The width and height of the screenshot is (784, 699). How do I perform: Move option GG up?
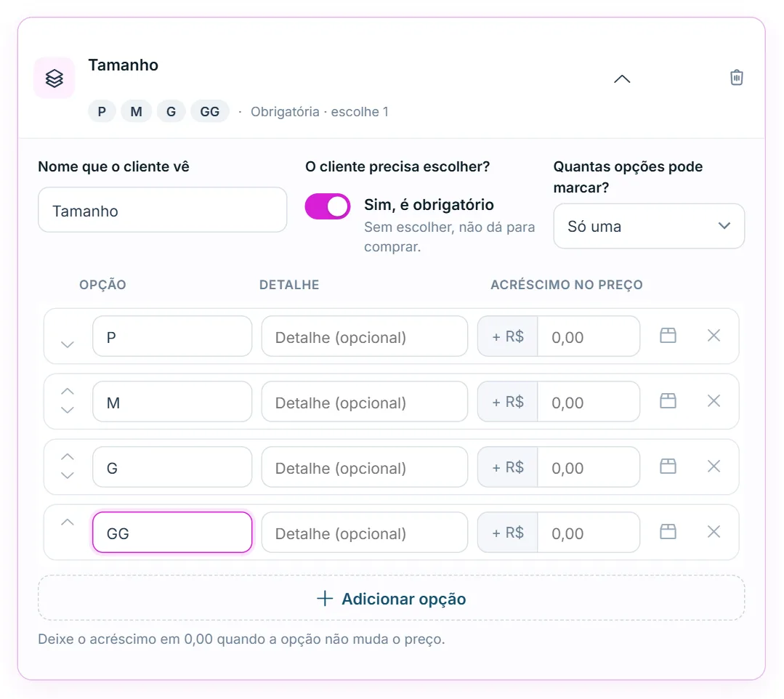[68, 522]
